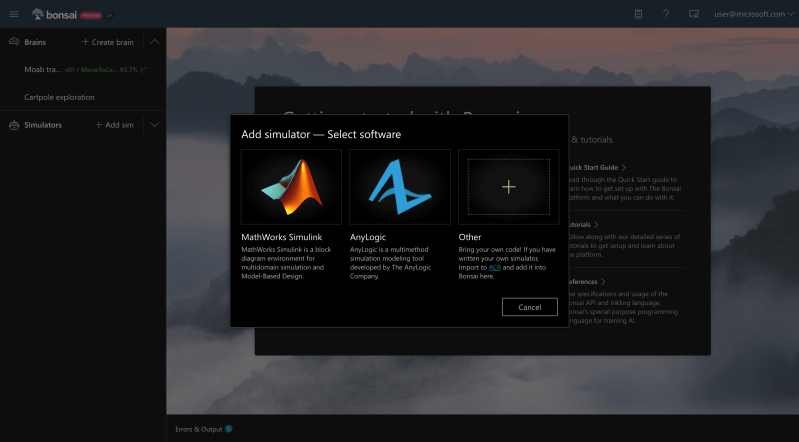This screenshot has width=799, height=442.
Task: Collapse the Brains section chevron
Action: pyautogui.click(x=154, y=42)
